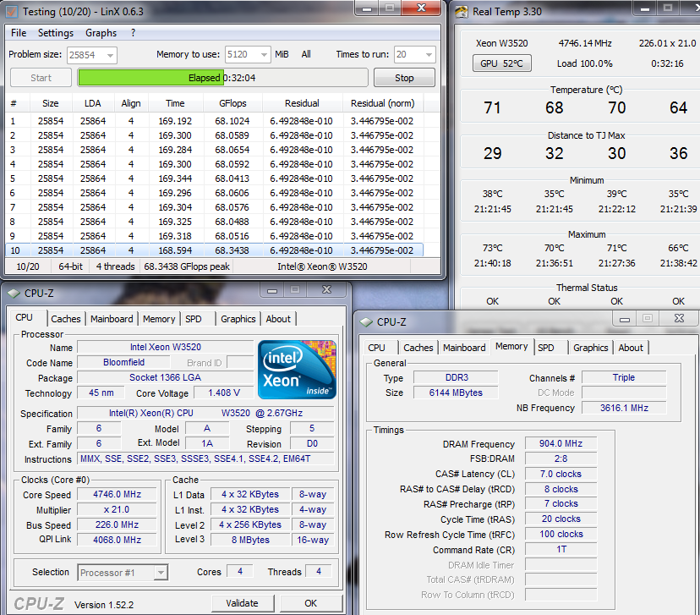Image resolution: width=700 pixels, height=615 pixels.
Task: Expand the Processor #1 selection dropdown
Action: (161, 573)
